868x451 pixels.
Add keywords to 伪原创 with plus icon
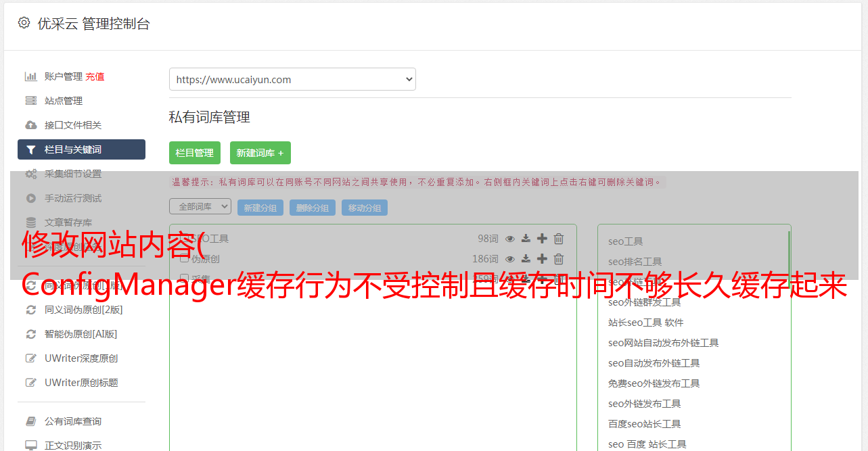click(x=542, y=259)
